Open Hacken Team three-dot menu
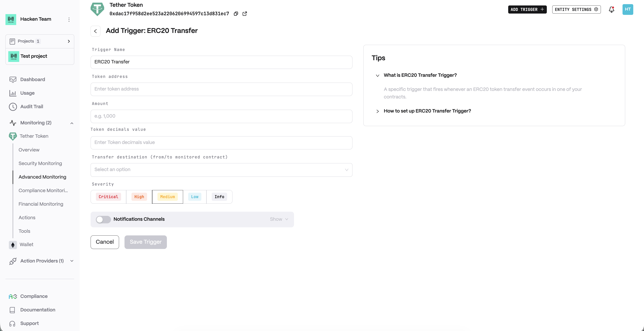This screenshot has width=644, height=331. coord(69,20)
